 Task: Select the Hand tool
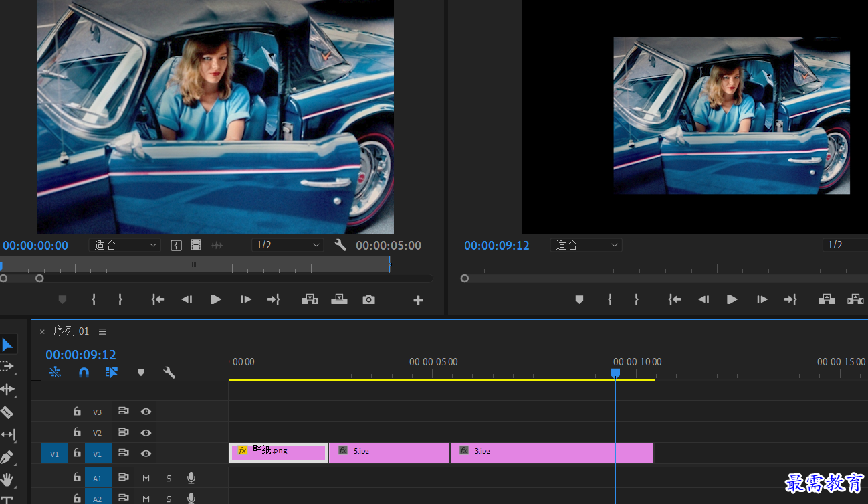click(7, 479)
